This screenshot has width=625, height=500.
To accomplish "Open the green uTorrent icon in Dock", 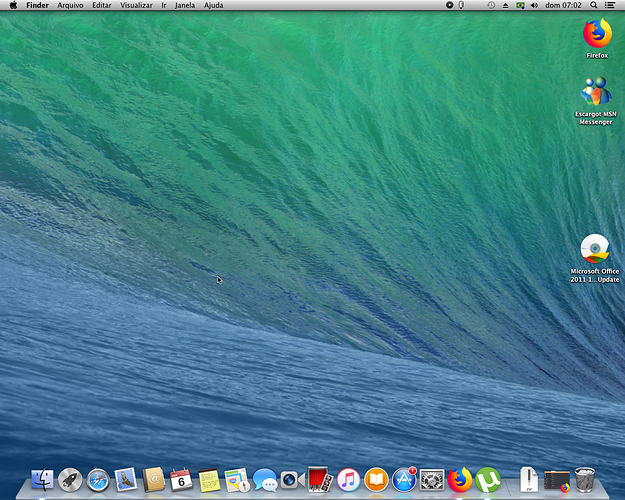I will click(487, 480).
